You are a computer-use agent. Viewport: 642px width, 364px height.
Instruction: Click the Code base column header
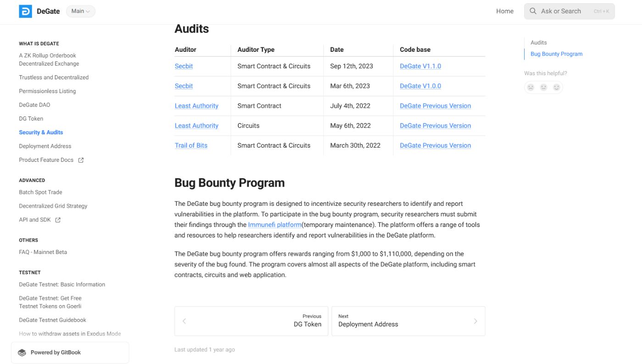point(415,50)
